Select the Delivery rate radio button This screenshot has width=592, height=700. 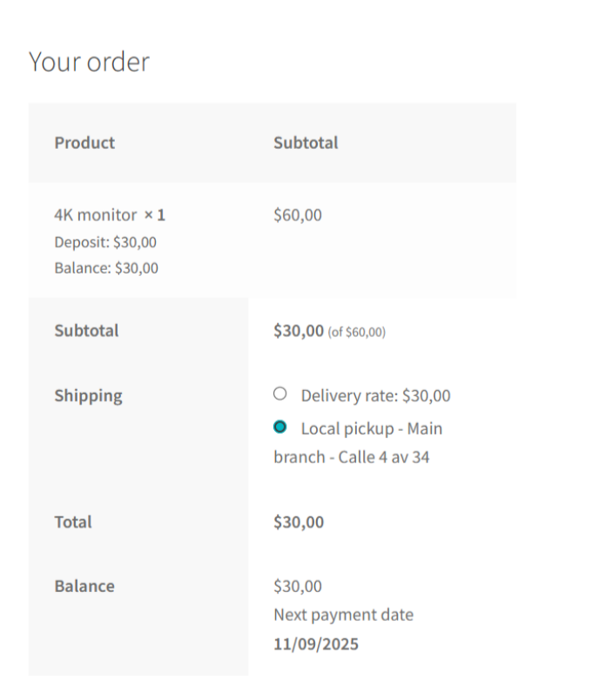click(279, 394)
